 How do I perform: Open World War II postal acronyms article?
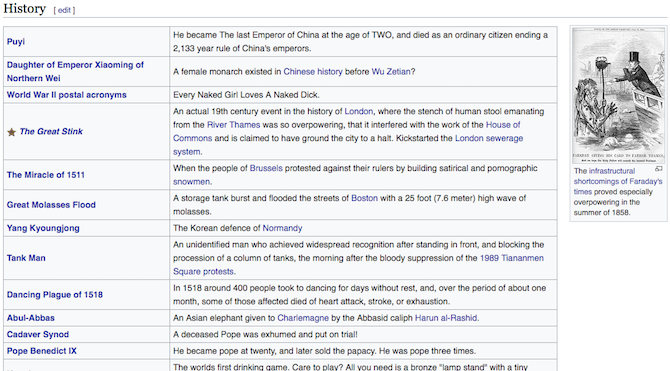67,95
